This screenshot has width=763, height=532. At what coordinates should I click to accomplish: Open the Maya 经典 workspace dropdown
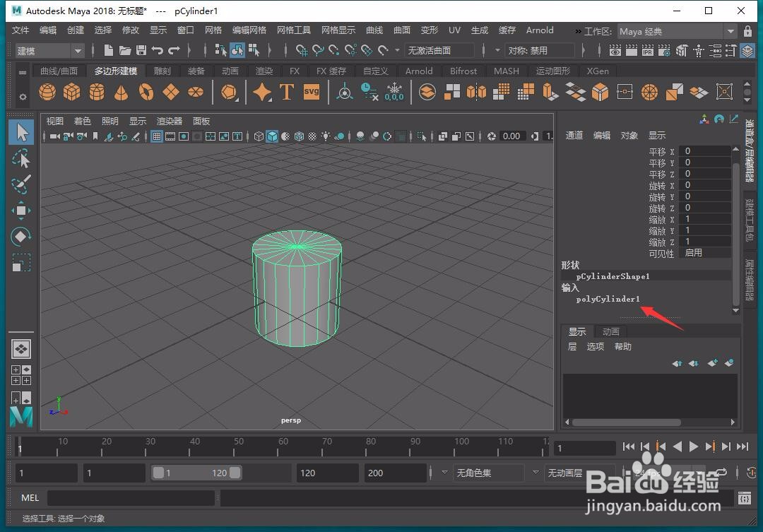point(677,31)
